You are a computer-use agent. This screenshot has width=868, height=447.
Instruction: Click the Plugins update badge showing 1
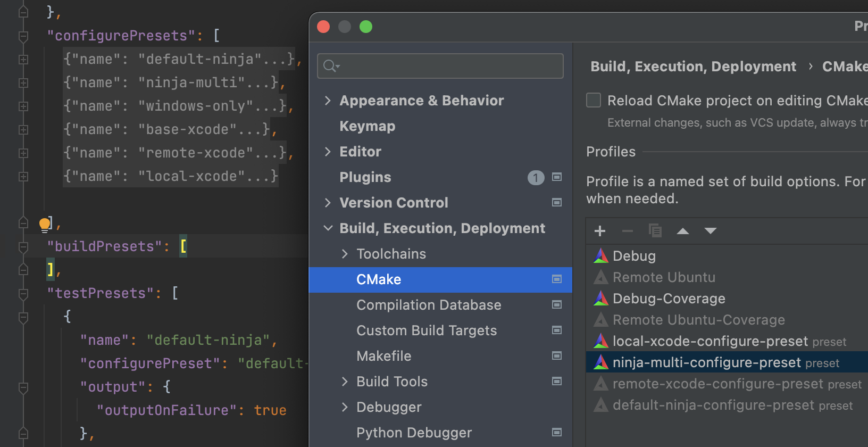click(x=536, y=177)
